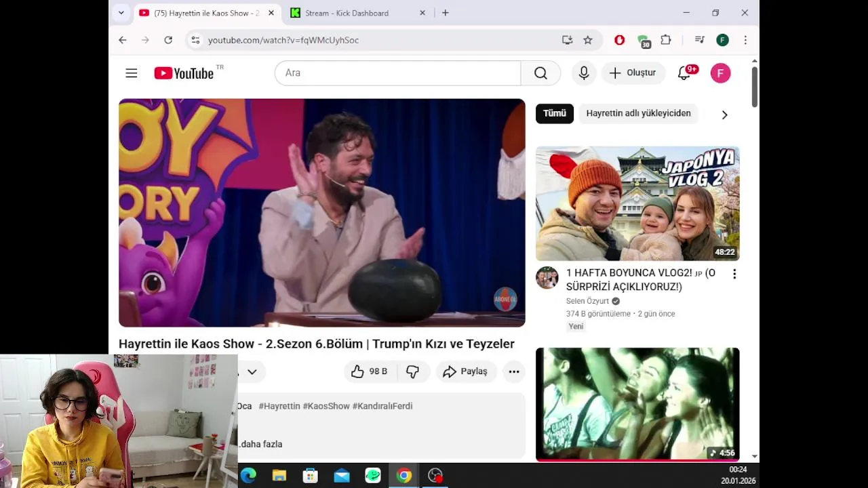868x488 pixels.
Task: Close the Kick Dashboard tab
Action: coord(422,13)
